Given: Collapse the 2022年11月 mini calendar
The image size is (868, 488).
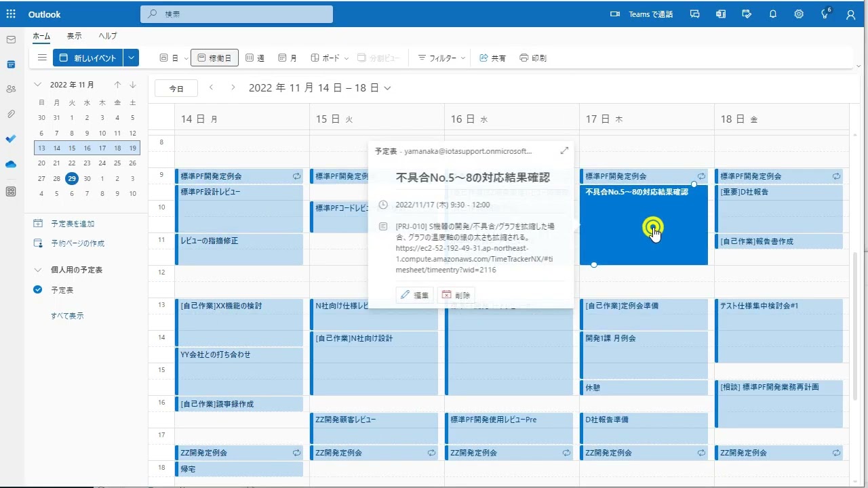Looking at the screenshot, I should (38, 85).
